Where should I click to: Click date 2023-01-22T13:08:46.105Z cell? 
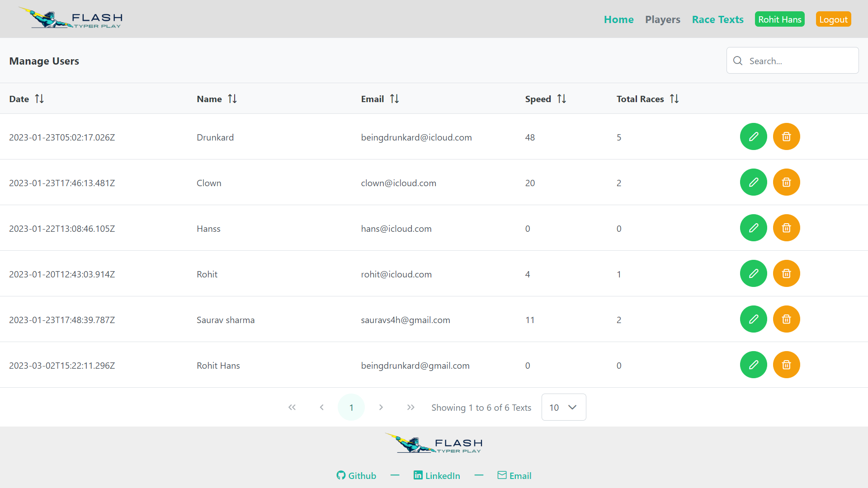point(62,229)
